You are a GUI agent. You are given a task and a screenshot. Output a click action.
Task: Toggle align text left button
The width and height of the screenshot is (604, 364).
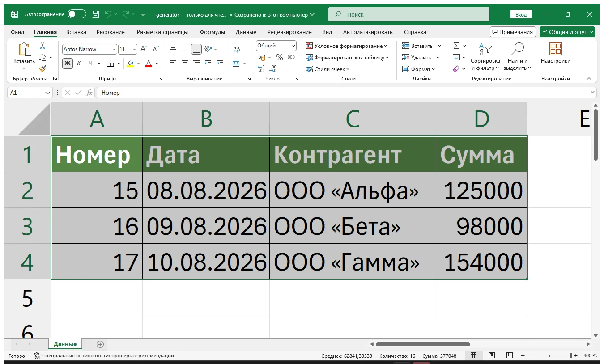tap(173, 63)
